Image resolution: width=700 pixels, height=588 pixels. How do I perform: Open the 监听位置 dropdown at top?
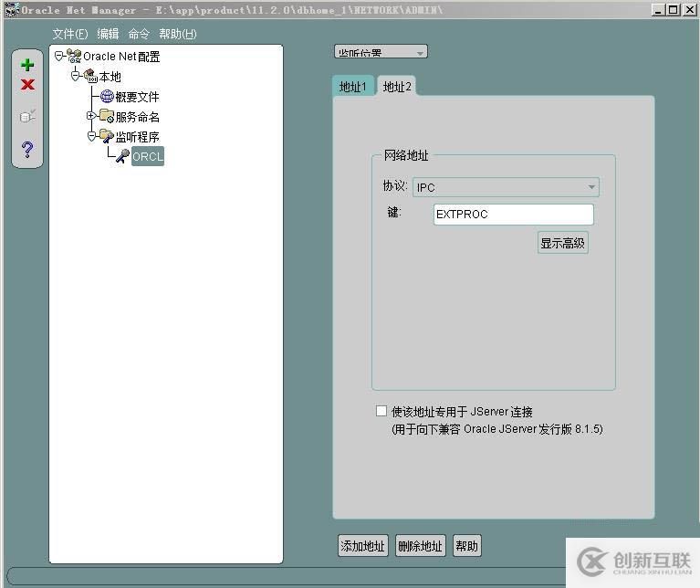click(381, 52)
